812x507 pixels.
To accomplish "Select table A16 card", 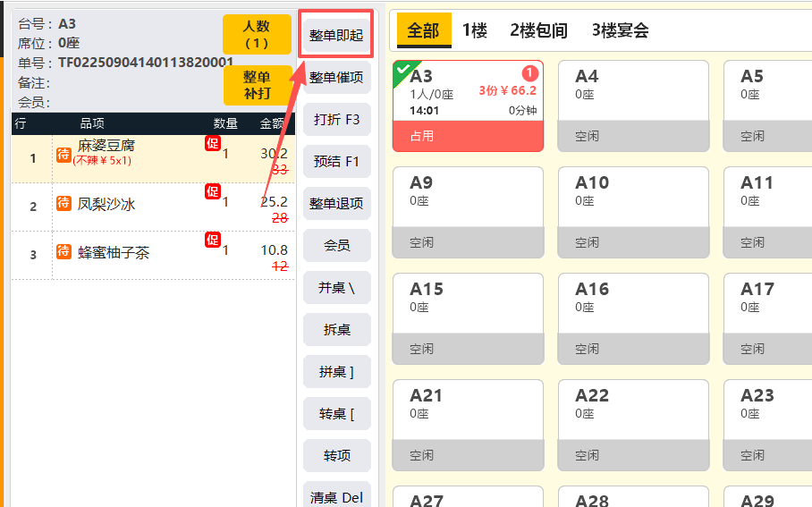I will [x=633, y=319].
